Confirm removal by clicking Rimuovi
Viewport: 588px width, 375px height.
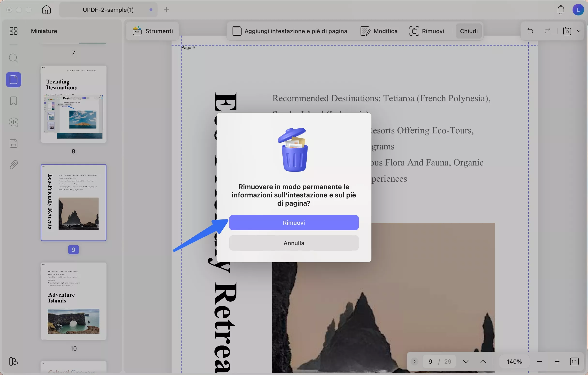click(294, 222)
